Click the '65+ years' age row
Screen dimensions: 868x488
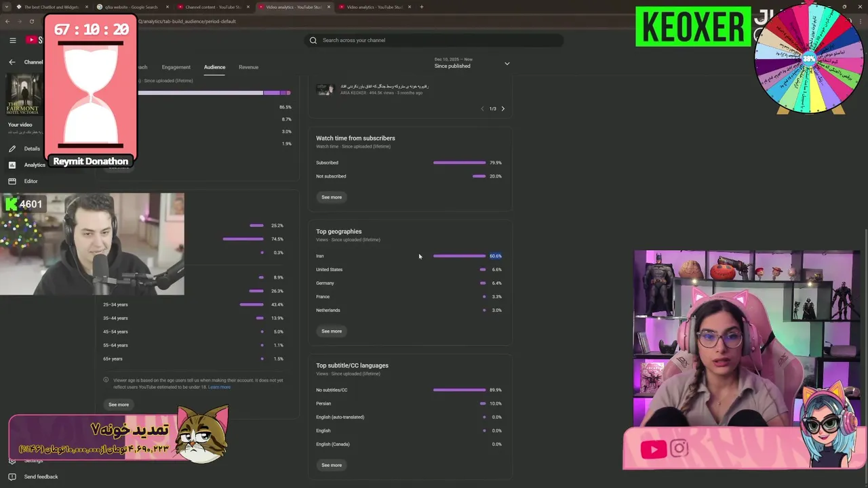click(193, 359)
